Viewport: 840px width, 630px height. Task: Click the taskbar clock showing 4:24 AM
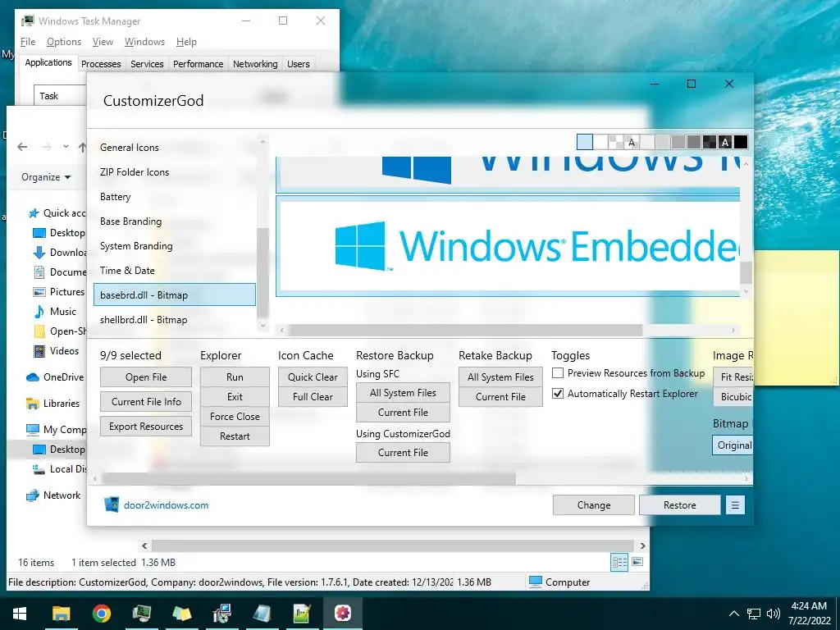[809, 614]
